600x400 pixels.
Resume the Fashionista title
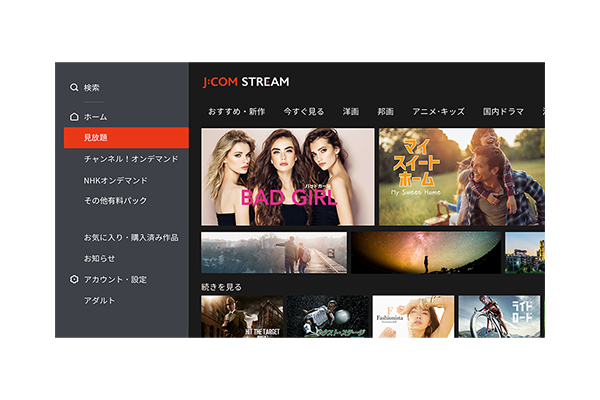click(414, 317)
